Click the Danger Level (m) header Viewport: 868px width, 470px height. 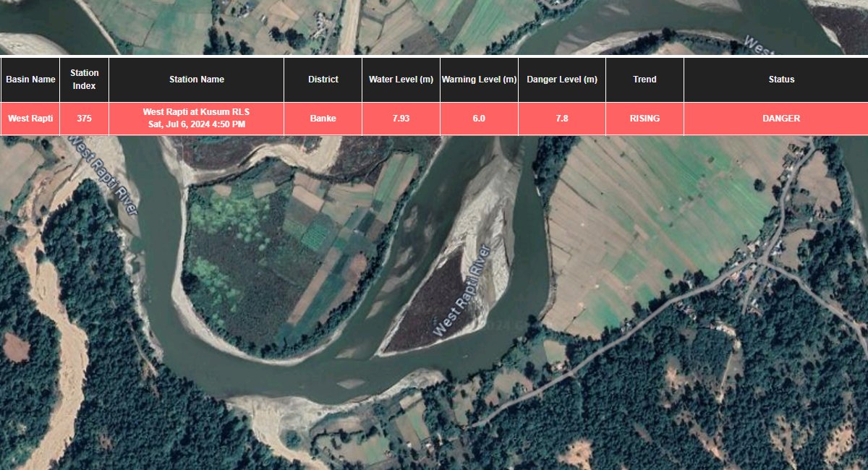point(562,80)
